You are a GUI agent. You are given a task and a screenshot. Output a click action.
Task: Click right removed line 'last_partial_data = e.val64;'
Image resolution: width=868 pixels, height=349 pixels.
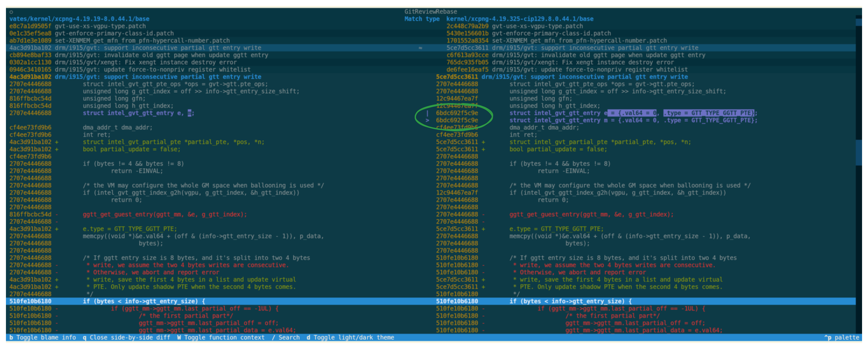pyautogui.click(x=644, y=331)
